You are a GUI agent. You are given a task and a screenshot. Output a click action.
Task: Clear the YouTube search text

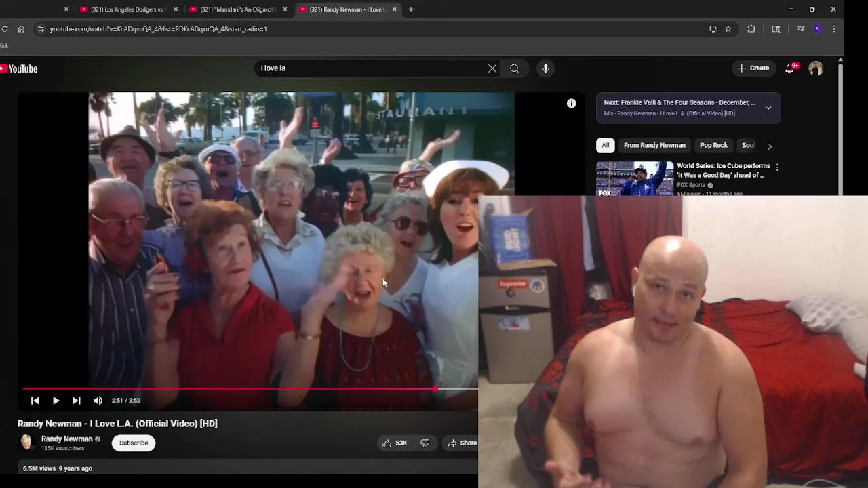[x=492, y=68]
